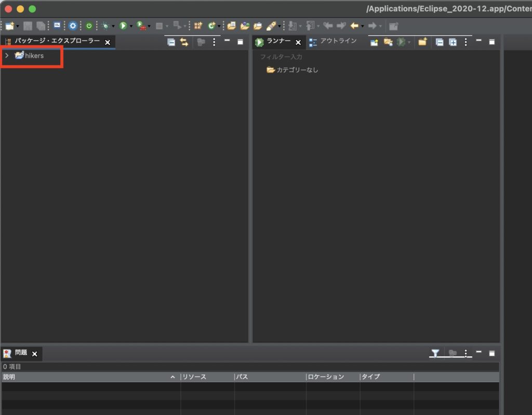
Task: Close the パッケージ・エクスプローラー tab
Action: pyautogui.click(x=108, y=43)
